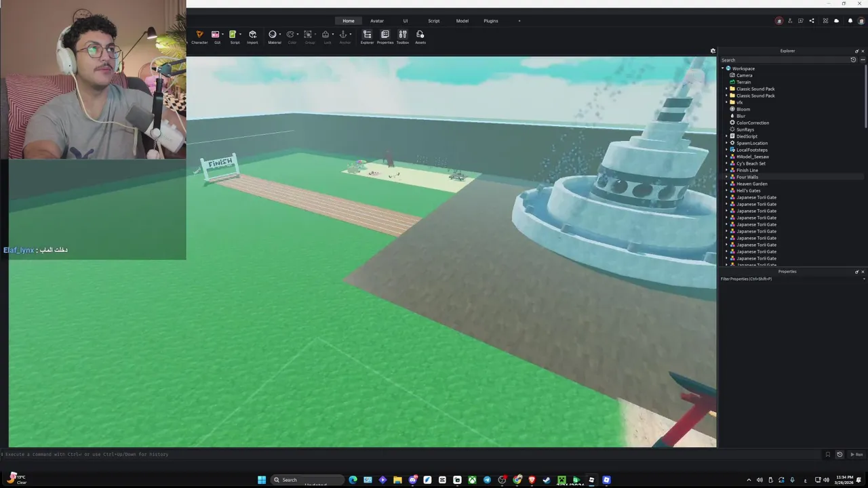Toggle the Explorer panel button in ribbon
The image size is (868, 488).
pos(367,37)
